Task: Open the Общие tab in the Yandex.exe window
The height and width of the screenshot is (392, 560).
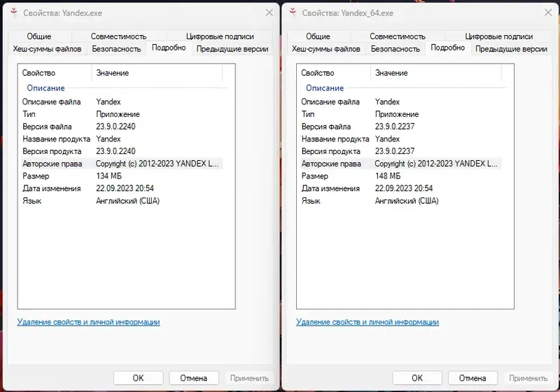Action: 39,36
